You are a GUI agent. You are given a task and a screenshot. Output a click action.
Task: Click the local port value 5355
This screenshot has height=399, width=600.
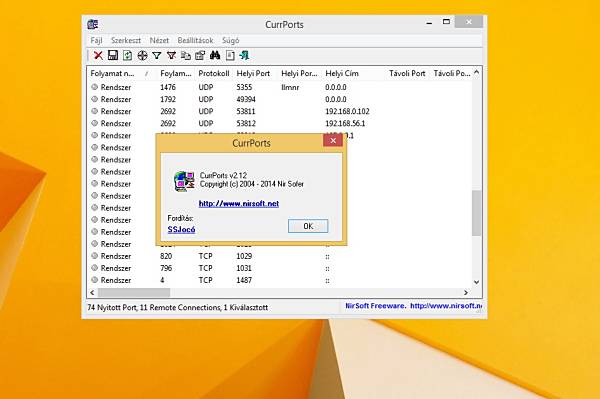point(244,87)
